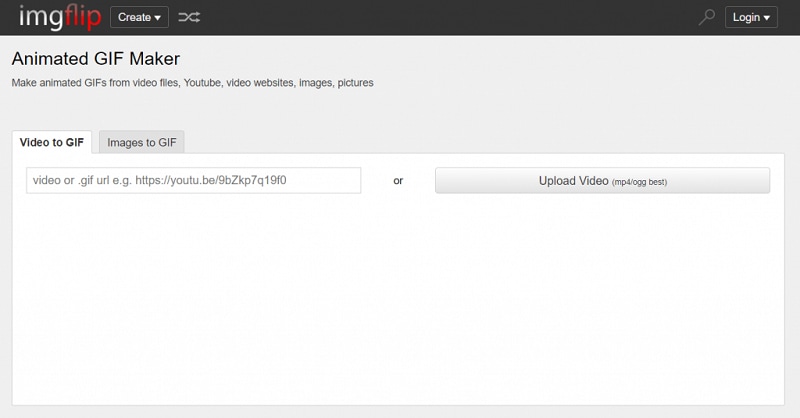This screenshot has width=800, height=418.
Task: Click the tab strip space right of Images to GIF
Action: [480, 142]
